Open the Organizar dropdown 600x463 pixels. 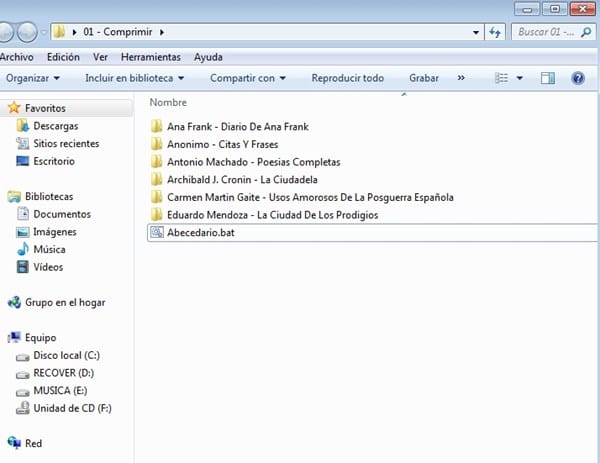point(33,78)
